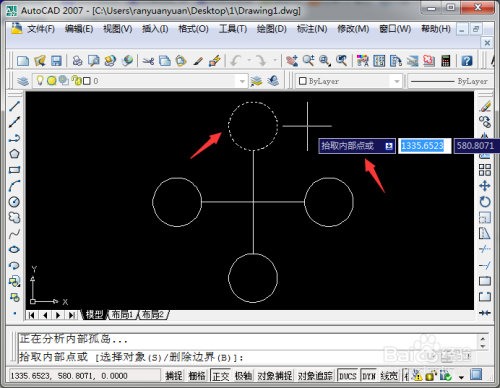
Task: Click the Erase tool in Modify toolbar
Action: [485, 107]
